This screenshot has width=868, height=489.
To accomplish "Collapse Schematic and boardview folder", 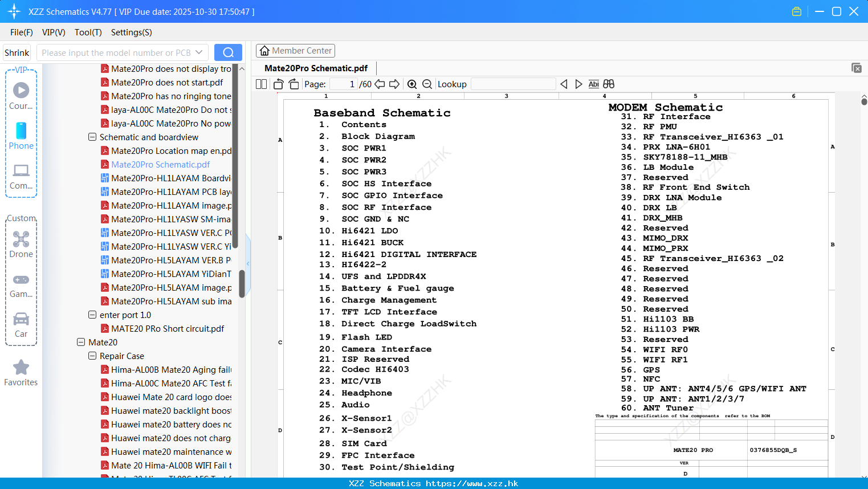I will pyautogui.click(x=92, y=137).
